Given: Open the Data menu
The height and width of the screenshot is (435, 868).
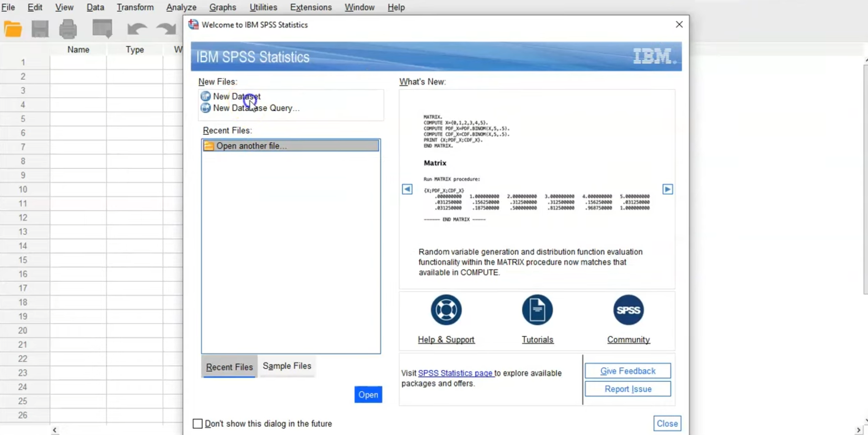Looking at the screenshot, I should [x=95, y=7].
